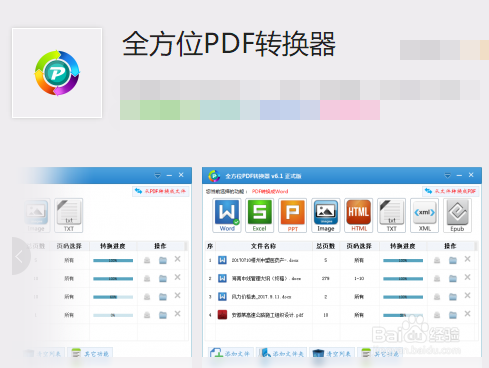Select the row 2 .docx file name
Viewport: 489px width, 368px height.
(266, 278)
